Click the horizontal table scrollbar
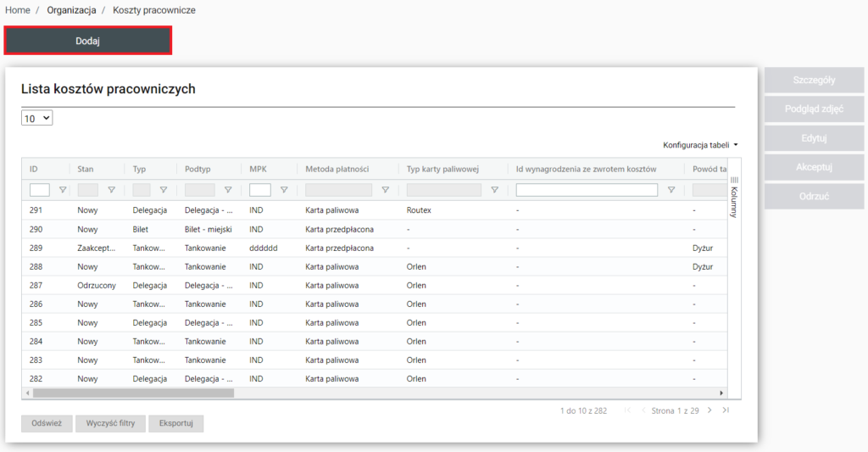This screenshot has height=452, width=868. (x=133, y=393)
